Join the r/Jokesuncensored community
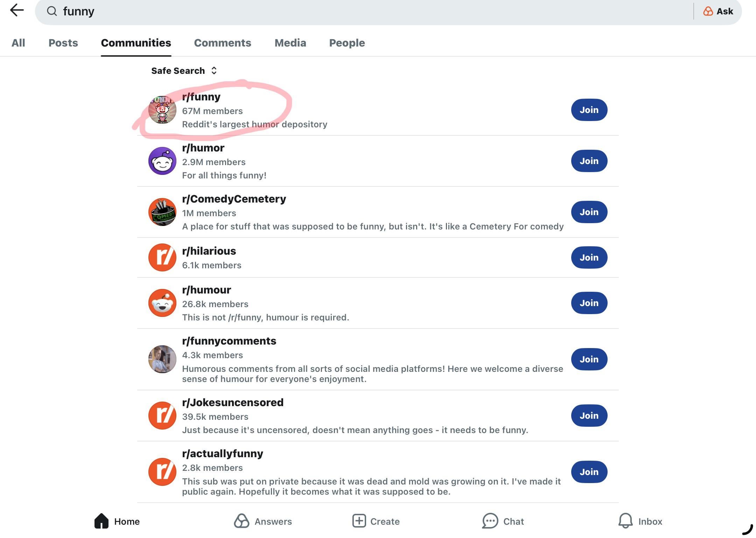The image size is (756, 538). tap(589, 416)
